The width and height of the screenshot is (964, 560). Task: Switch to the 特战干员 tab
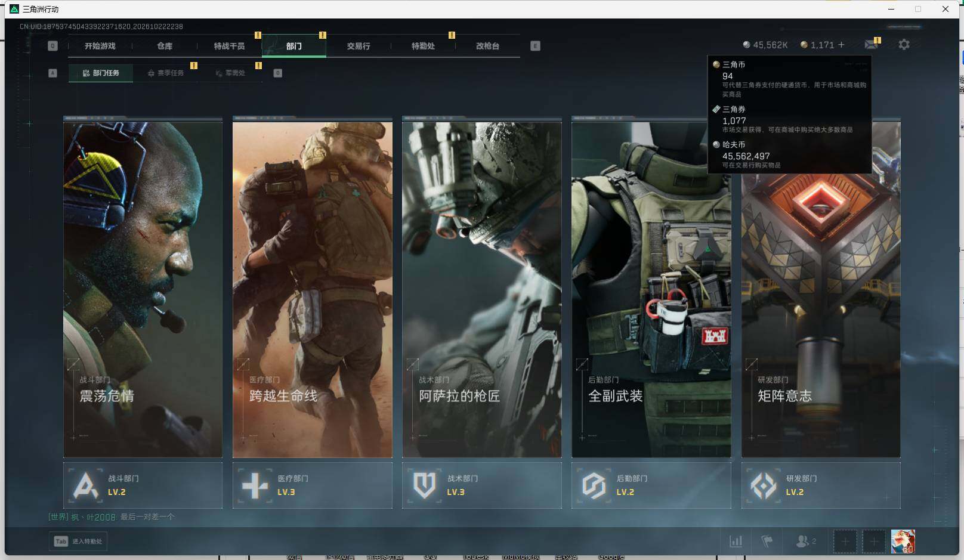(x=229, y=46)
